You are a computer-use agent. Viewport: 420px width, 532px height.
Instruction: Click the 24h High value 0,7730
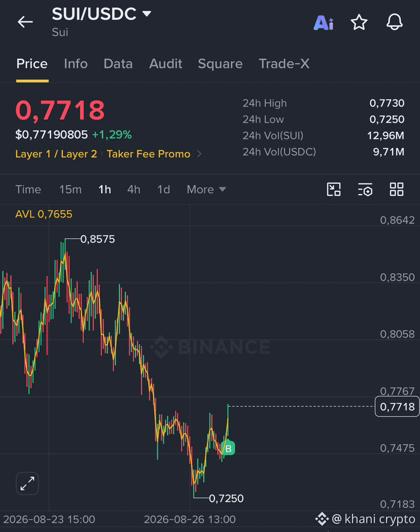pos(387,103)
